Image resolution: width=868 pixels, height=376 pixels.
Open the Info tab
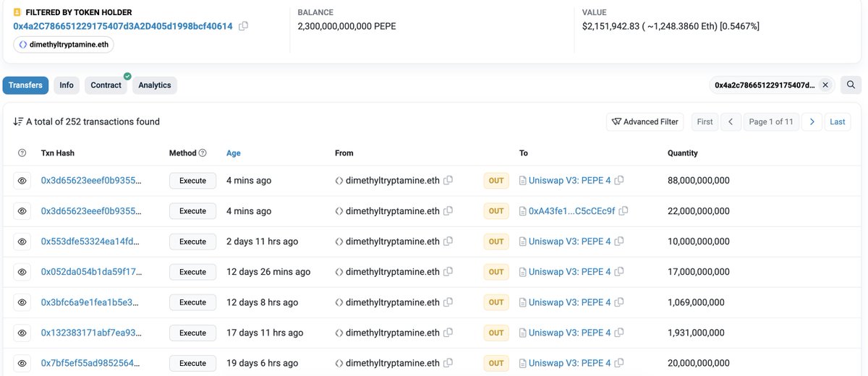67,85
